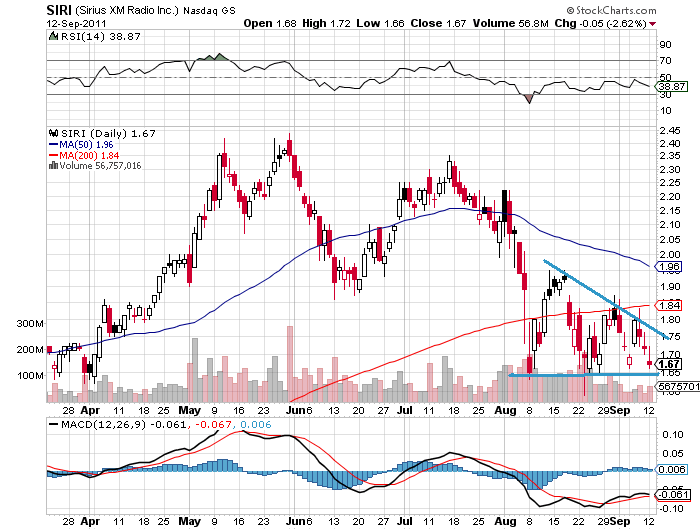This screenshot has width=700, height=530.
Task: Click the red -0.067 MACD signal value
Action: (x=212, y=424)
